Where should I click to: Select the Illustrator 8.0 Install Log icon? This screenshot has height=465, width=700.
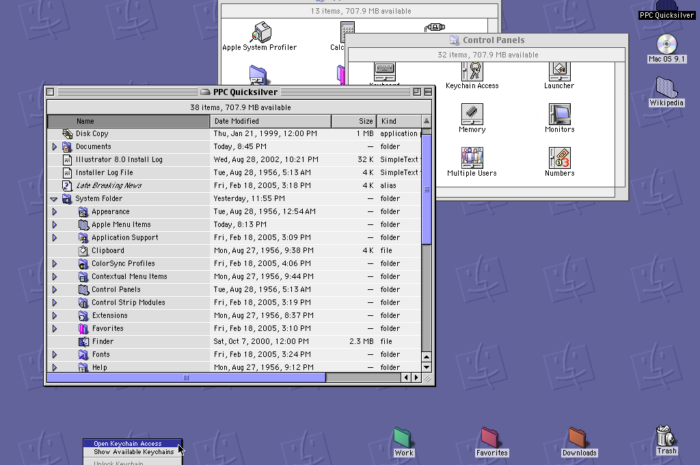tap(67, 159)
